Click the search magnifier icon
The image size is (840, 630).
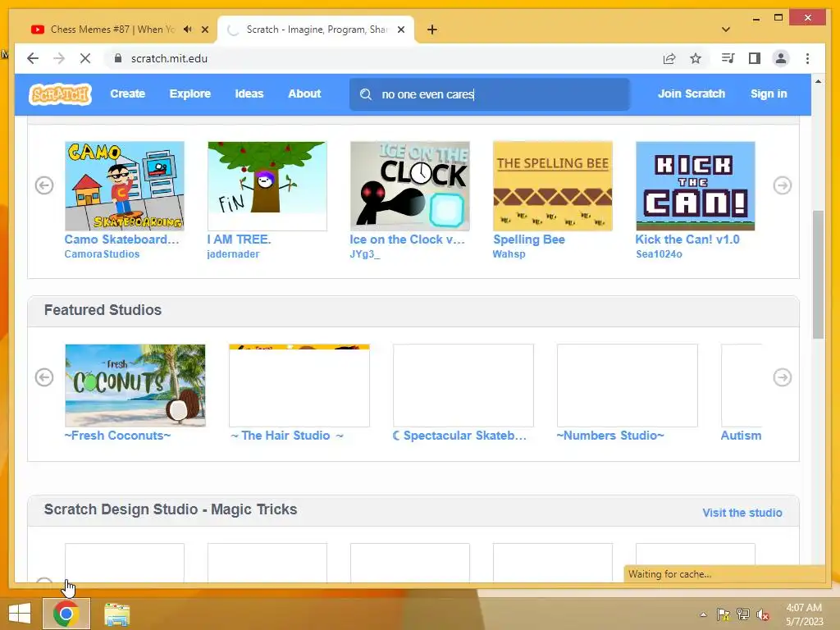pos(365,94)
